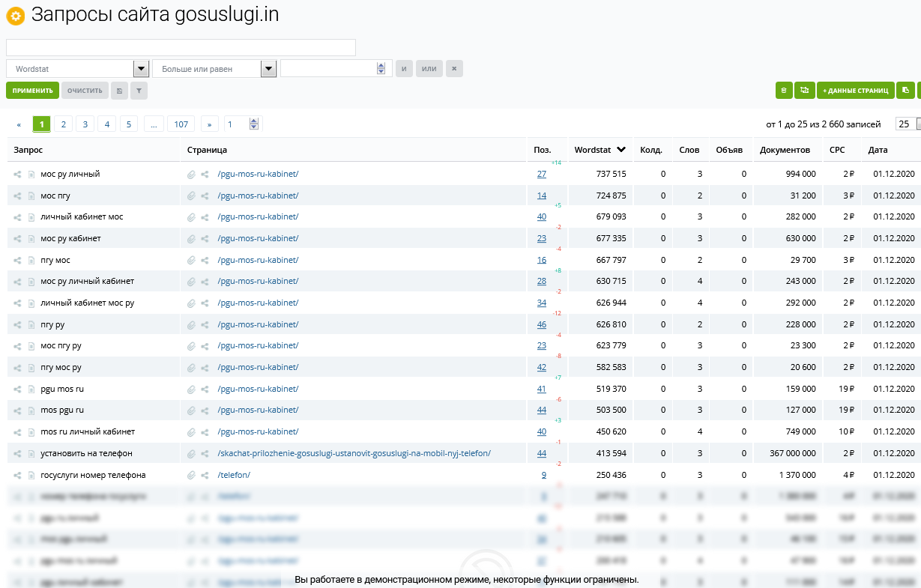Click the save filter floppy disk icon
This screenshot has width=921, height=588.
coord(119,91)
